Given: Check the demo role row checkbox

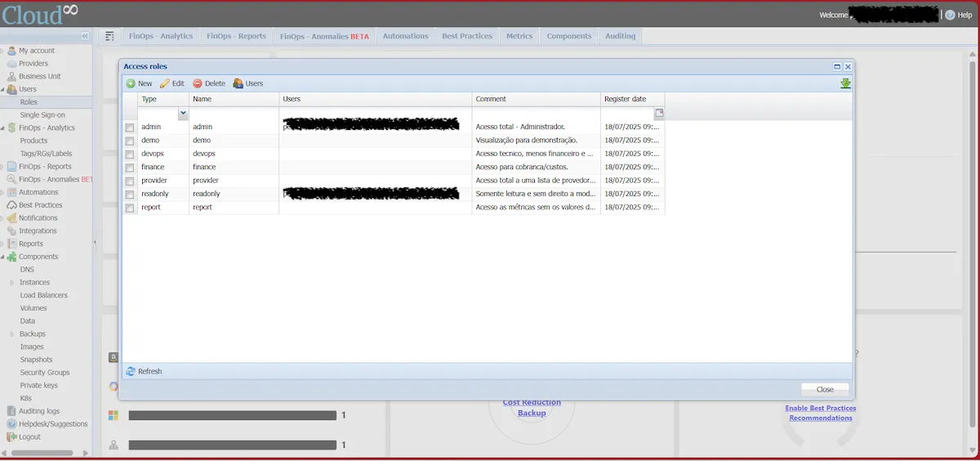Looking at the screenshot, I should point(130,141).
